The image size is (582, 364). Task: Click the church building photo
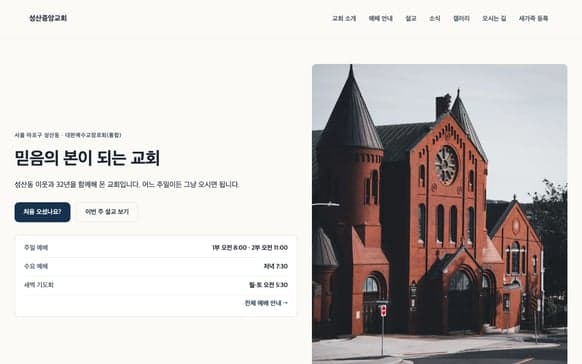pyautogui.click(x=439, y=214)
